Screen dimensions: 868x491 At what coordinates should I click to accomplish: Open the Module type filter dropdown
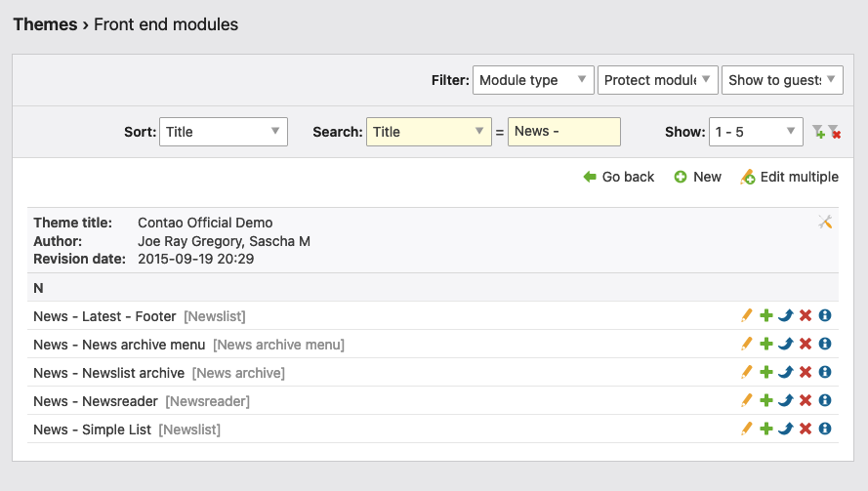[533, 80]
